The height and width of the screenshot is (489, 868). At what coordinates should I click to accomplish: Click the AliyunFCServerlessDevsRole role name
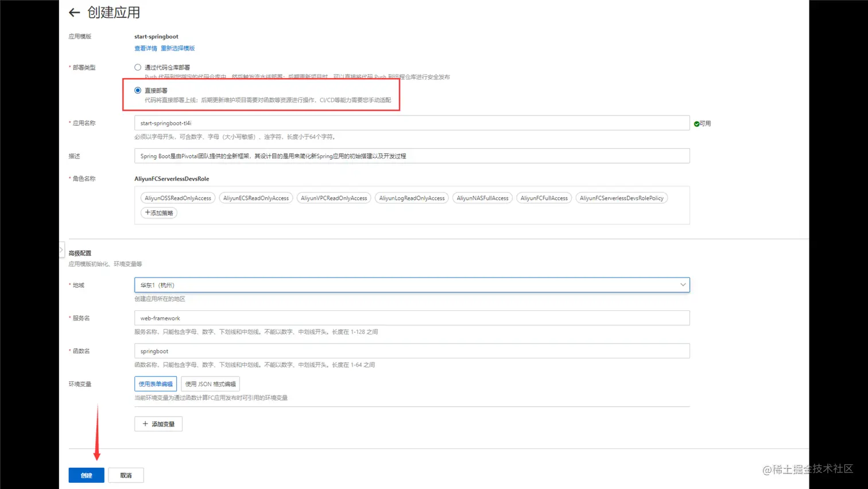click(172, 179)
